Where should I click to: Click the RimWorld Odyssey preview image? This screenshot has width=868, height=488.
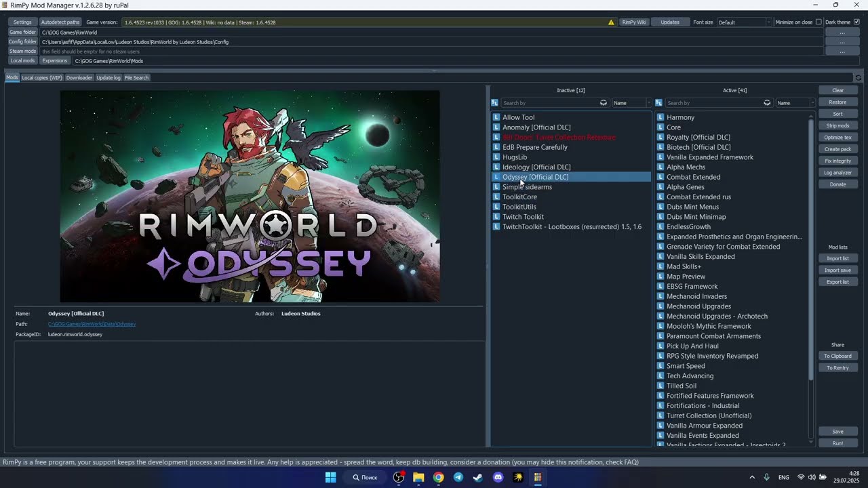(250, 197)
